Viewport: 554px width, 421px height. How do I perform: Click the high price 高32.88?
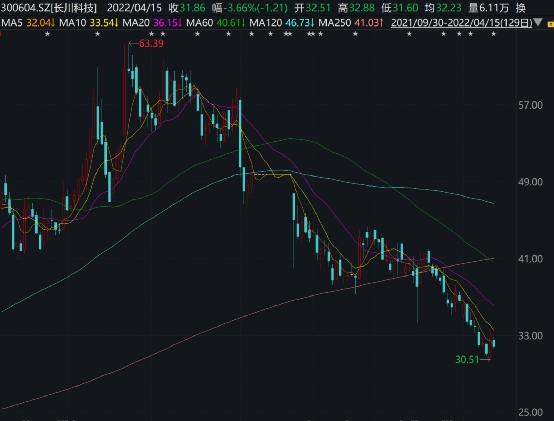pos(356,8)
